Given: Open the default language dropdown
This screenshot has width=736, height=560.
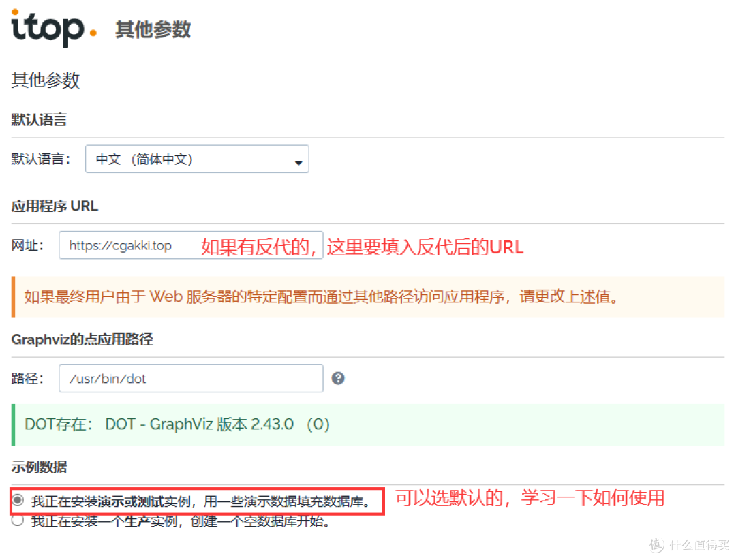Looking at the screenshot, I should pos(197,159).
